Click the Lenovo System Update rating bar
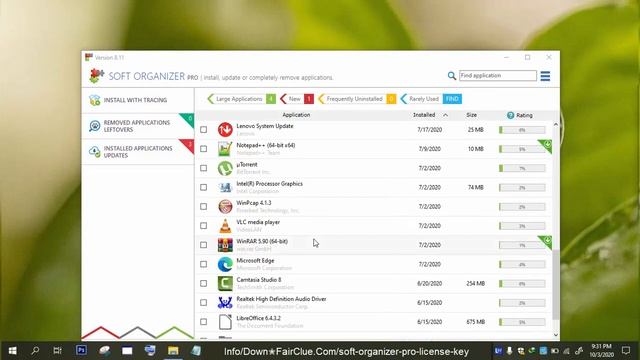640x360 pixels. [522, 130]
